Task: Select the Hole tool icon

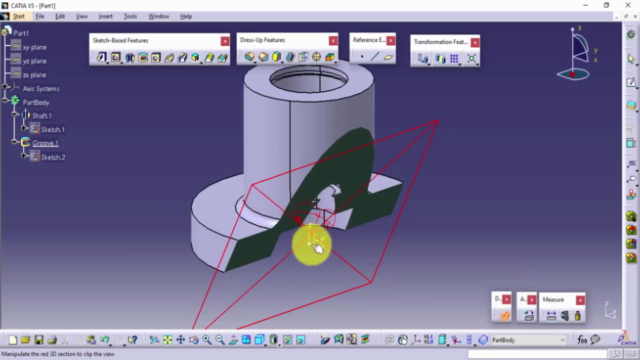Action: click(x=156, y=57)
